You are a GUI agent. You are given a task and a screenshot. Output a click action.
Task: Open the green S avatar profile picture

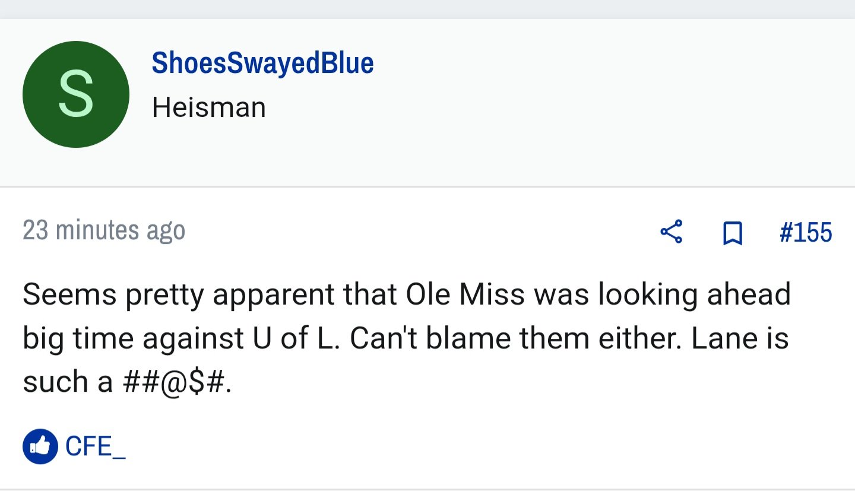tap(76, 94)
